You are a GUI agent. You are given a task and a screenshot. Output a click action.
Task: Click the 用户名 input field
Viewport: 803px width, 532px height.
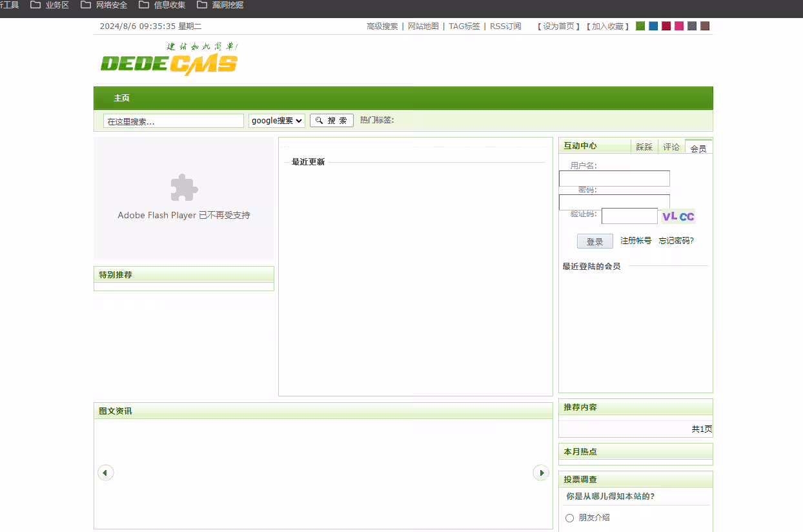(x=615, y=178)
